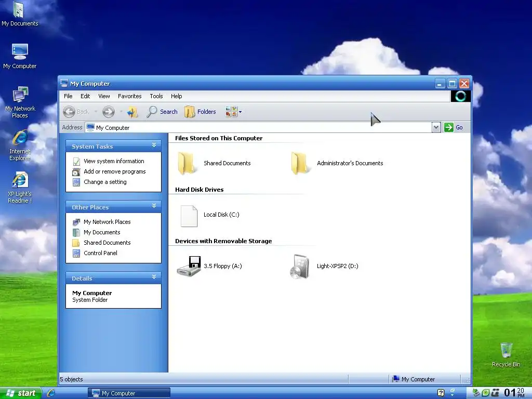Click My Computer taskbar button
Image resolution: width=532 pixels, height=399 pixels.
pos(129,393)
